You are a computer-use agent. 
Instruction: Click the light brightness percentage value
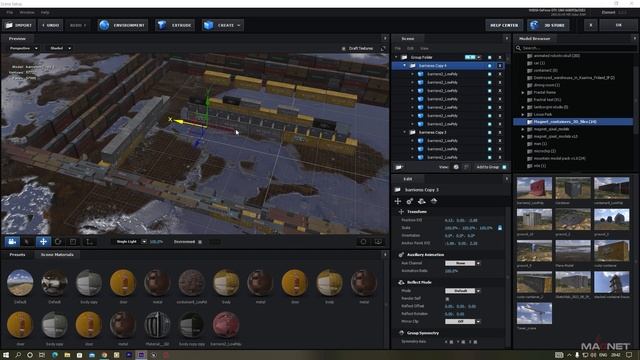(156, 242)
